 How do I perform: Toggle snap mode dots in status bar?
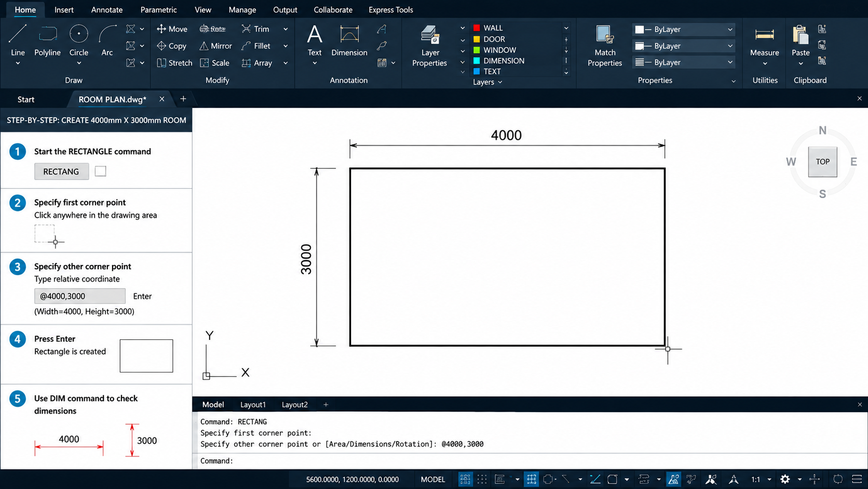[482, 479]
